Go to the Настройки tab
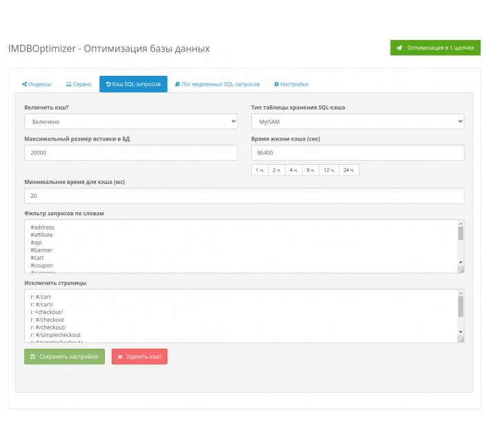 point(291,84)
